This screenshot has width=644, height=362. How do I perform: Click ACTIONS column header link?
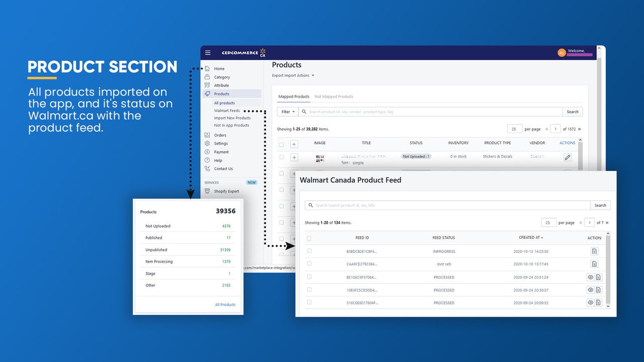click(x=567, y=143)
